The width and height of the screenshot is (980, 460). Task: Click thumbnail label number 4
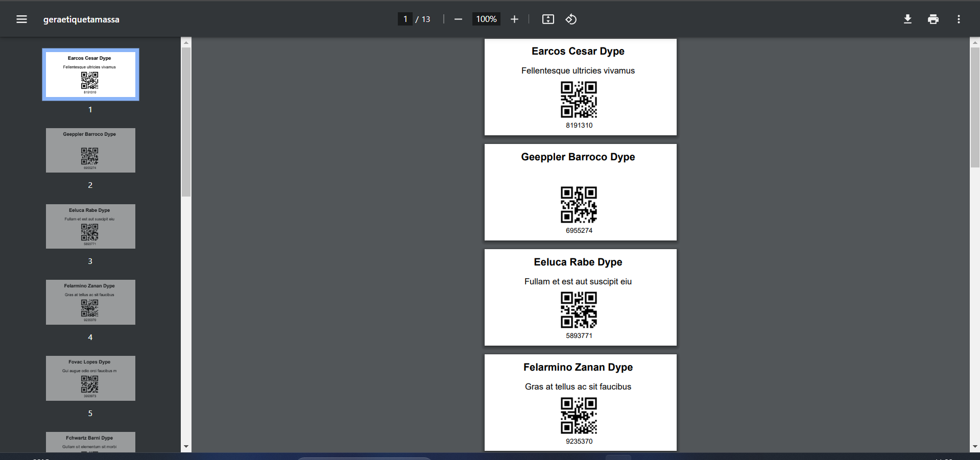(x=90, y=337)
